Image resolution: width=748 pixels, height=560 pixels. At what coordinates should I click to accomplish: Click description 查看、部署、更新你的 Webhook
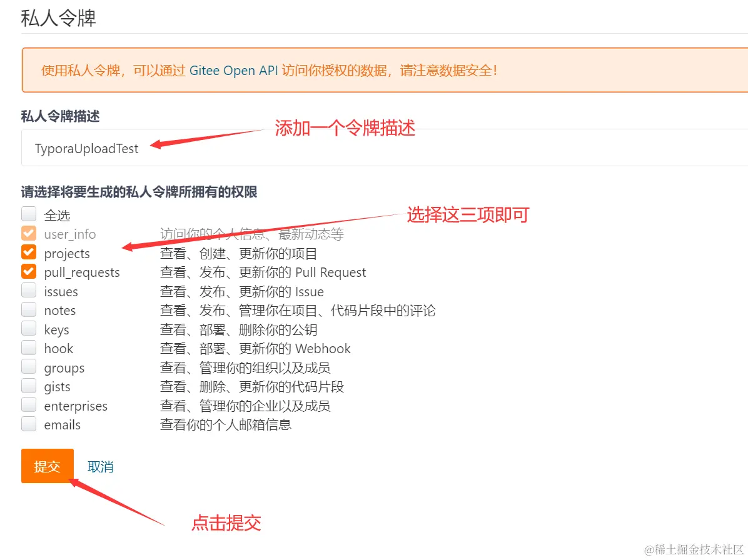tap(255, 349)
